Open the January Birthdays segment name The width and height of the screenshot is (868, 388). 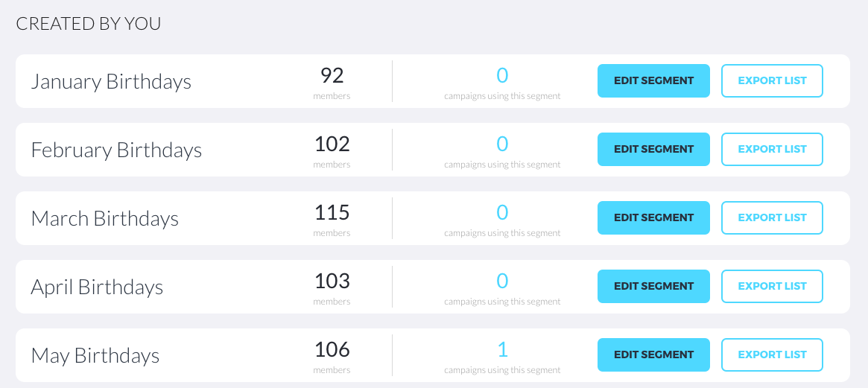(x=111, y=81)
